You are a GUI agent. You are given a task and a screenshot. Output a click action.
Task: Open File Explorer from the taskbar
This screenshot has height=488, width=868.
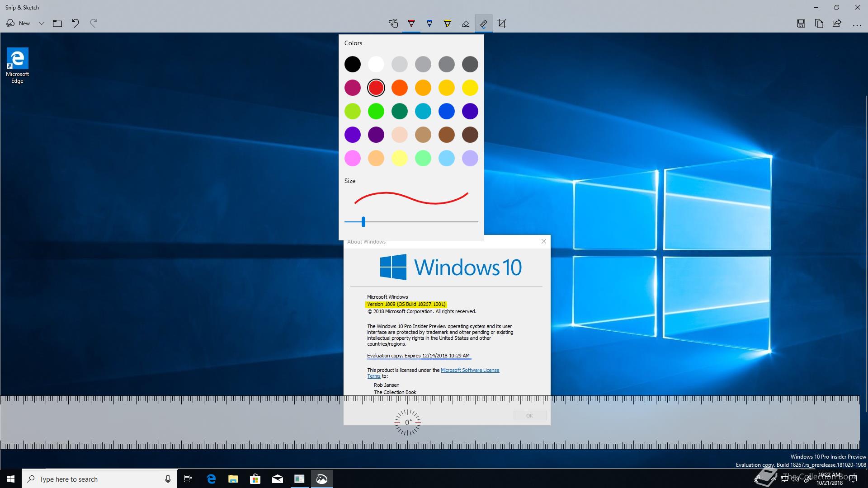coord(233,479)
